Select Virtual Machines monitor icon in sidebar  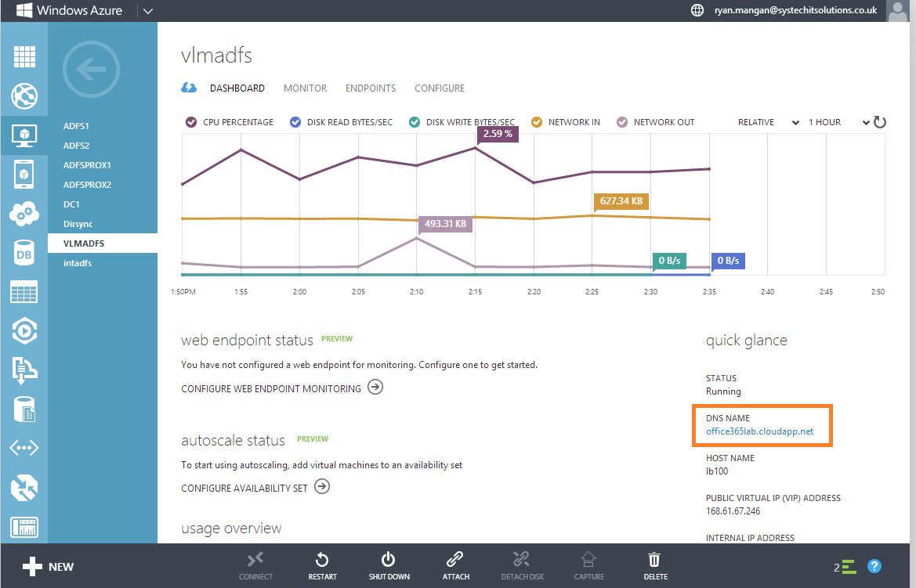coord(24,135)
